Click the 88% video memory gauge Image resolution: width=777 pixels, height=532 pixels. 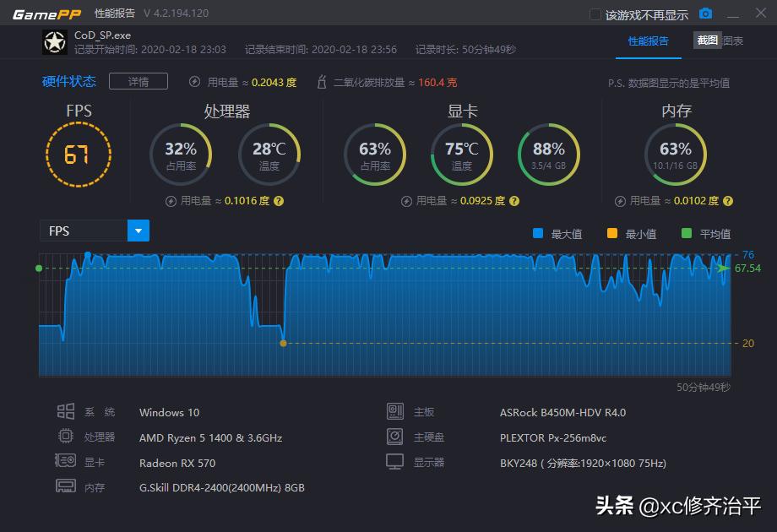click(x=549, y=155)
